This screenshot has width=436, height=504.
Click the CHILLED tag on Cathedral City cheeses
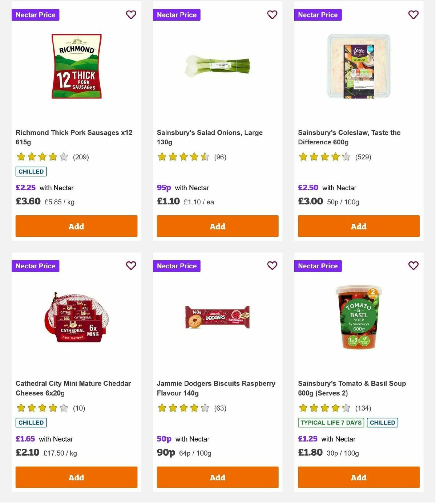31,423
